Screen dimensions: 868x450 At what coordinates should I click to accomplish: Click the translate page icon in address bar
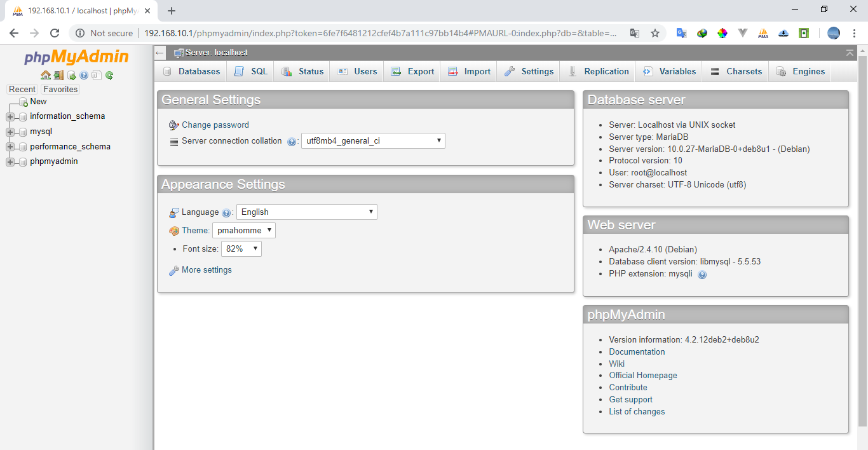click(634, 33)
